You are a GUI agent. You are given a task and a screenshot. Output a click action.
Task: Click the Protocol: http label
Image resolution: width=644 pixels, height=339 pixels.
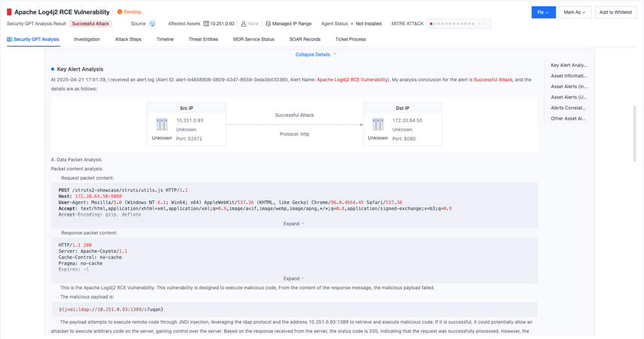pyautogui.click(x=294, y=134)
